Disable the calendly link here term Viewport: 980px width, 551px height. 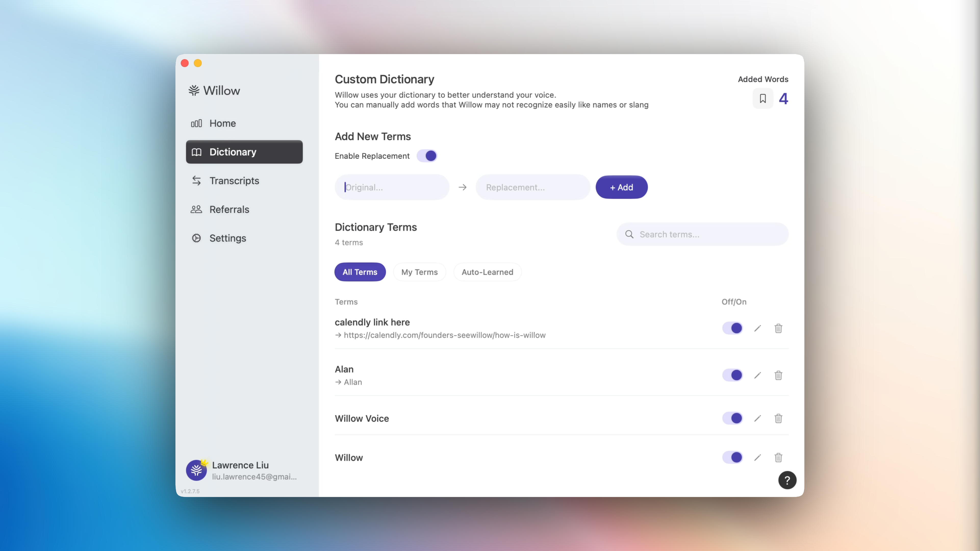tap(732, 328)
